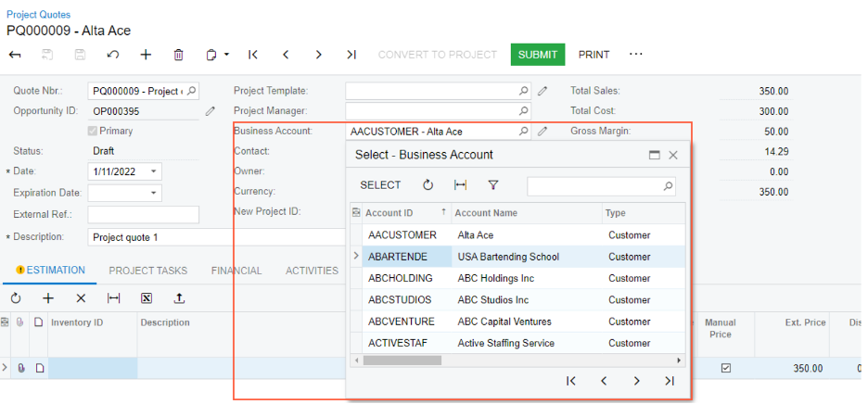Edit Business Account with pencil icon
868x404 pixels.
click(542, 132)
